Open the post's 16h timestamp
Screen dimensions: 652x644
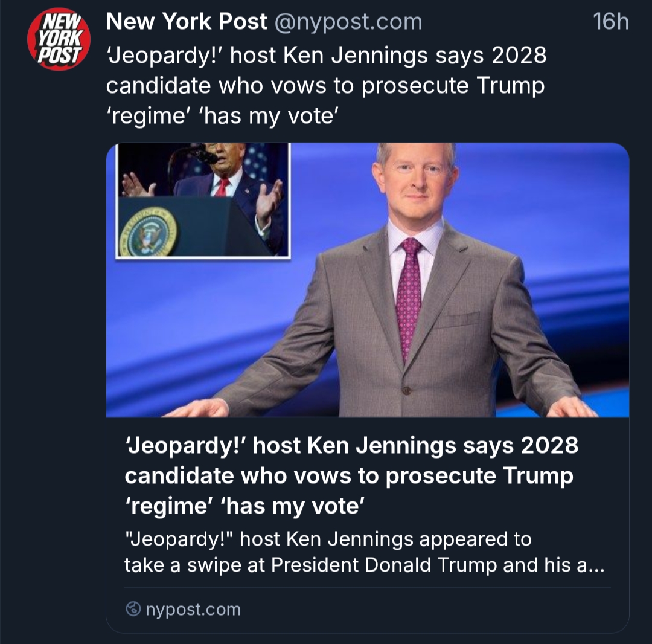[x=610, y=22]
